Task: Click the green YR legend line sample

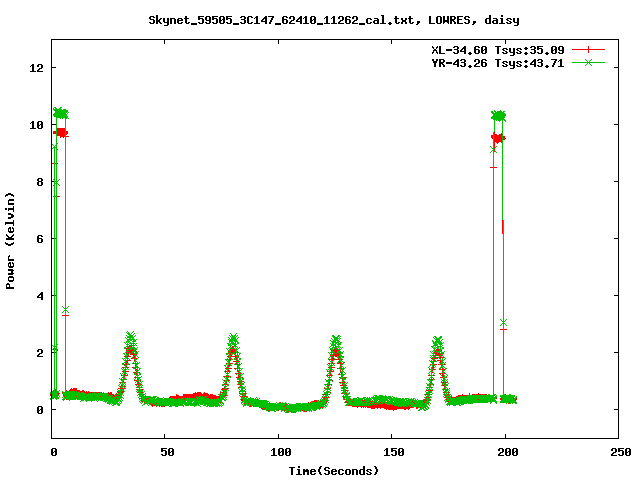Action: [588, 62]
